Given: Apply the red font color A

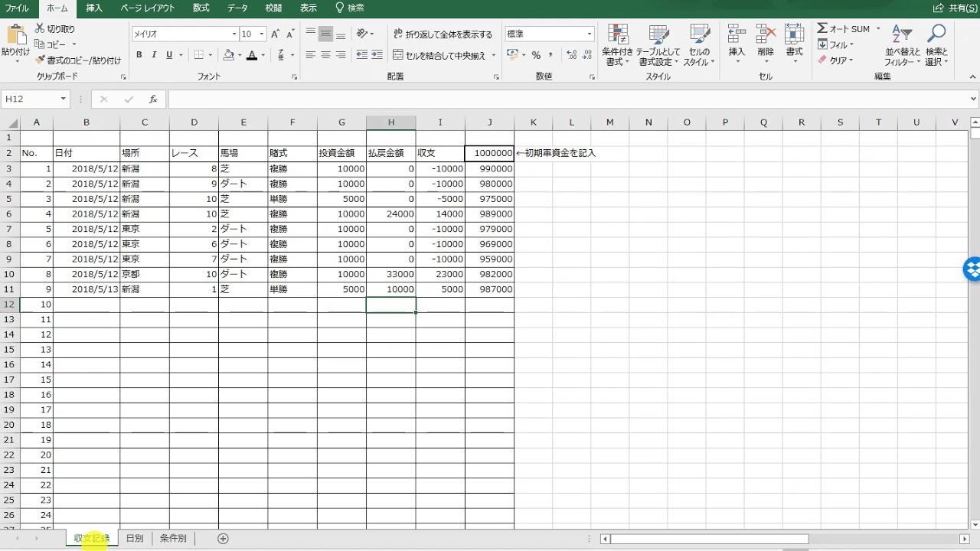Looking at the screenshot, I should click(251, 55).
